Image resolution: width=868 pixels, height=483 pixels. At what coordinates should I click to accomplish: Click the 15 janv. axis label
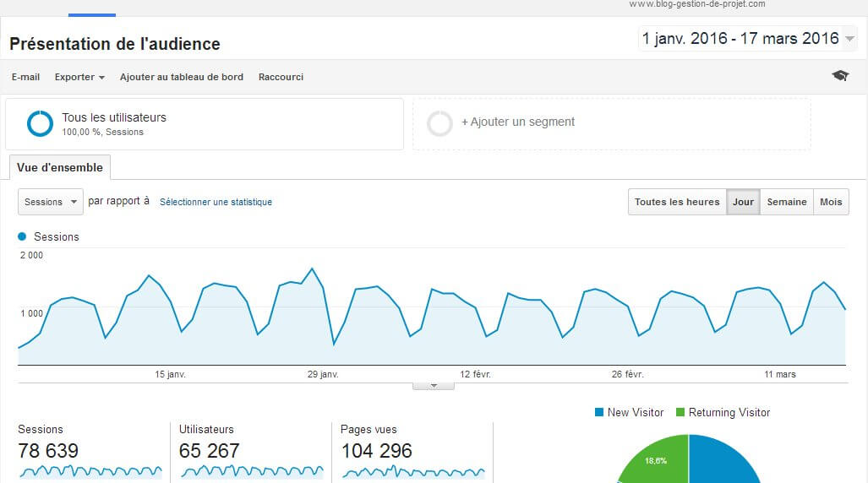coord(171,375)
